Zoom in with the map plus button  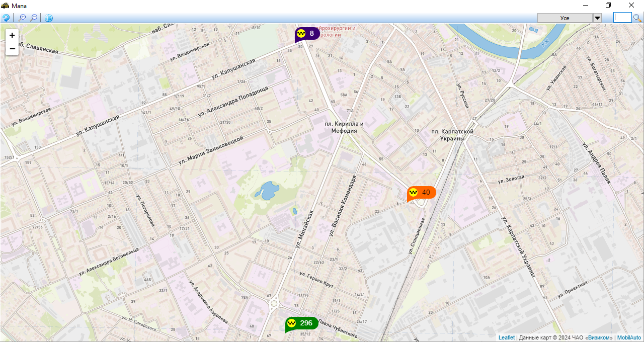[x=12, y=35]
